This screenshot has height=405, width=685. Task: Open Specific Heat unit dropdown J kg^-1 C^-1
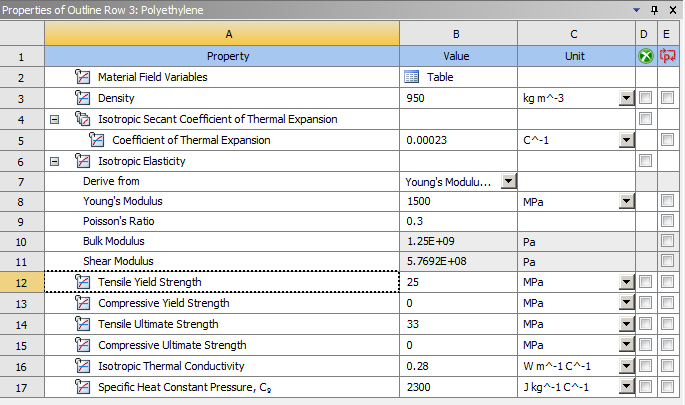[x=626, y=387]
